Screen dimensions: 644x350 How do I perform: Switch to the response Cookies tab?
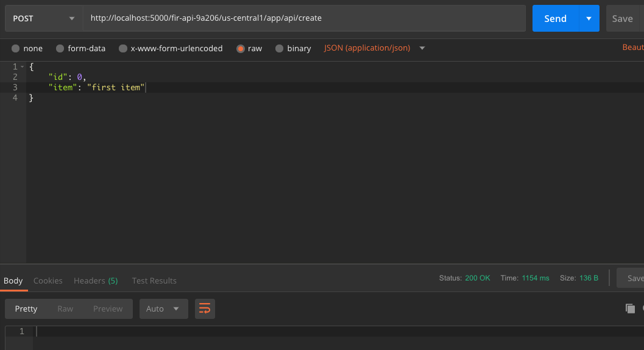(48, 280)
